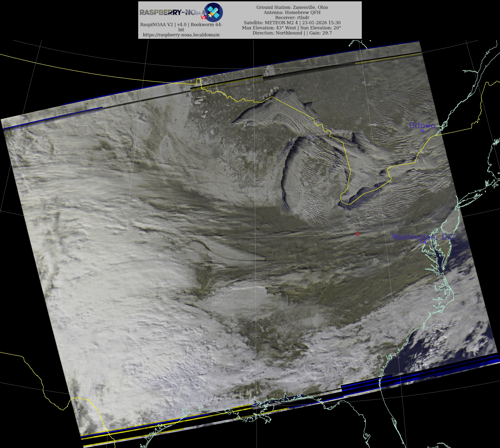The image size is (500, 448).
Task: Click the Satellite METEOR-M2 4 date line
Action: (x=292, y=23)
